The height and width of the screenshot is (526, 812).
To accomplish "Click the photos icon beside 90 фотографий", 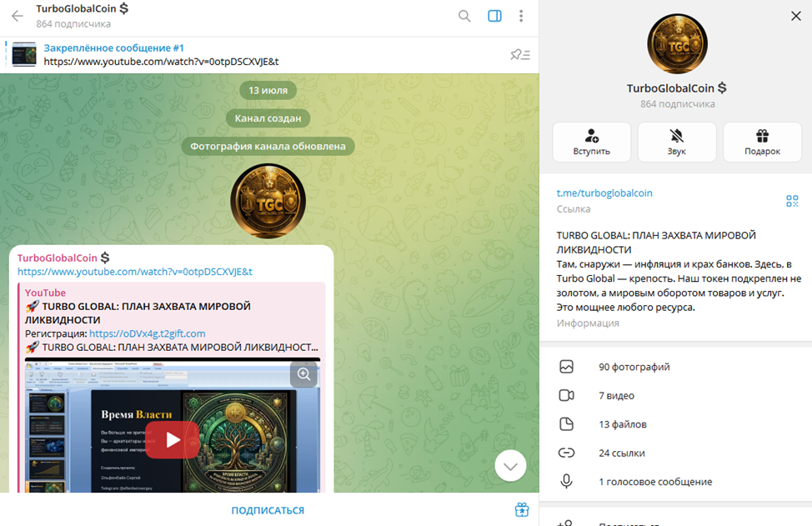I will pos(567,367).
